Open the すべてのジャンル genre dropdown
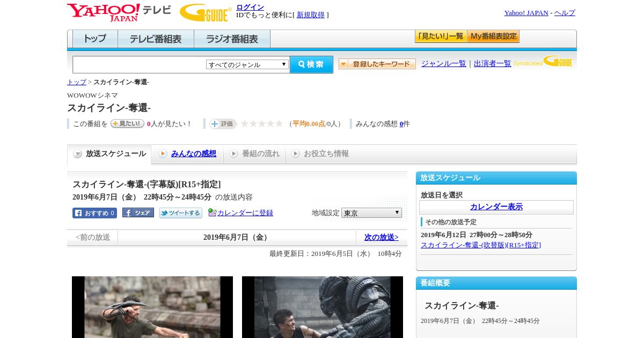 click(x=247, y=64)
